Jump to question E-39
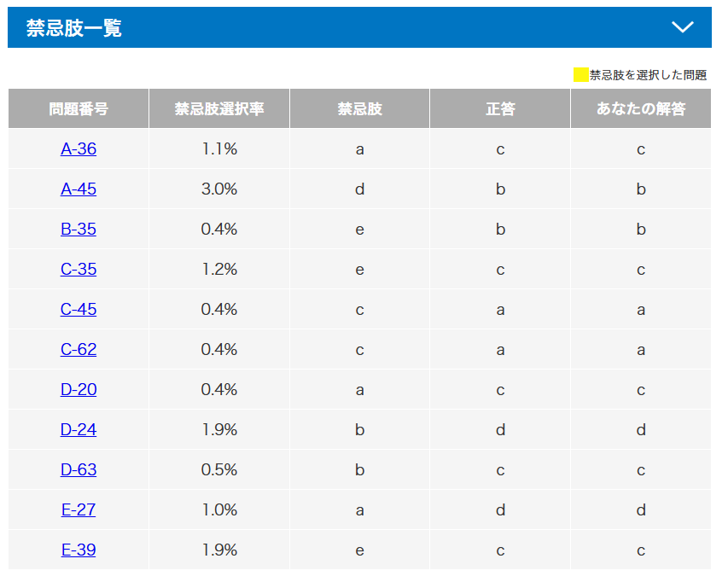 coord(79,550)
